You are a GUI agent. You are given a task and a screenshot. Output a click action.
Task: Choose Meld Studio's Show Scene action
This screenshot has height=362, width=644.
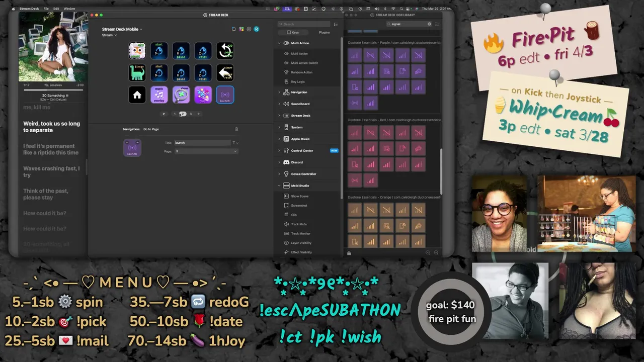(x=300, y=196)
